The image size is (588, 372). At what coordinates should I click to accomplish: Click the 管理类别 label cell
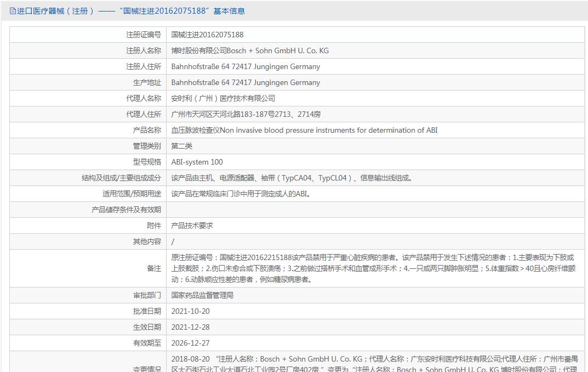88,146
